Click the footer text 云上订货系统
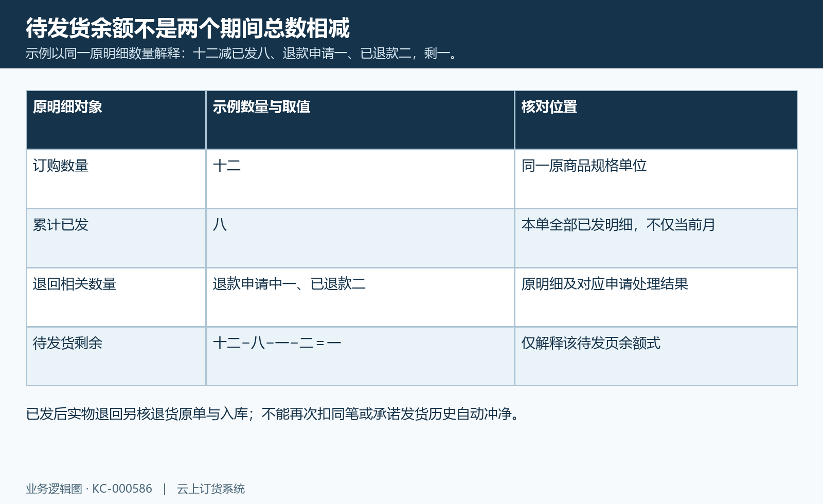This screenshot has height=504, width=823. tap(211, 489)
